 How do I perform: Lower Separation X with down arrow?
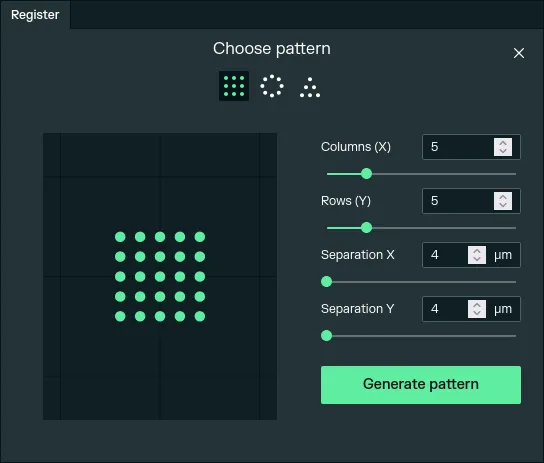tap(477, 259)
